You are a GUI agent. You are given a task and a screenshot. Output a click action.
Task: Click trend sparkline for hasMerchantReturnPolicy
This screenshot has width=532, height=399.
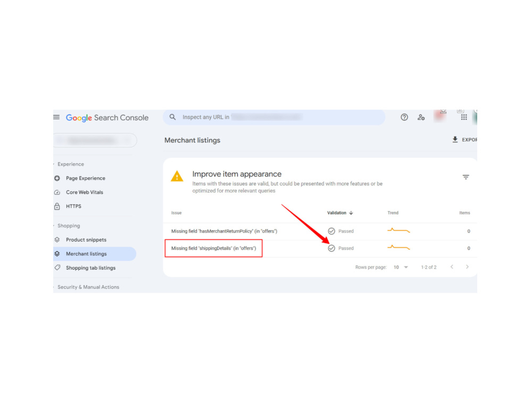(398, 230)
